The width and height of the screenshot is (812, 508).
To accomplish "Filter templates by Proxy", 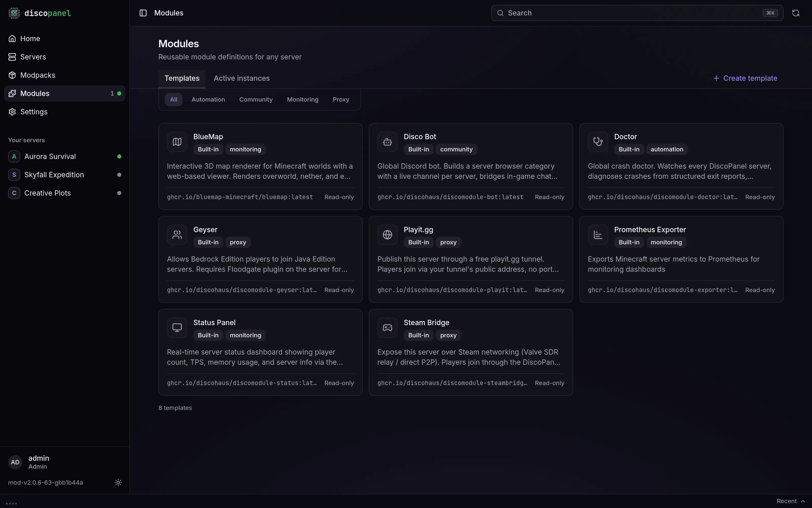I will point(341,100).
